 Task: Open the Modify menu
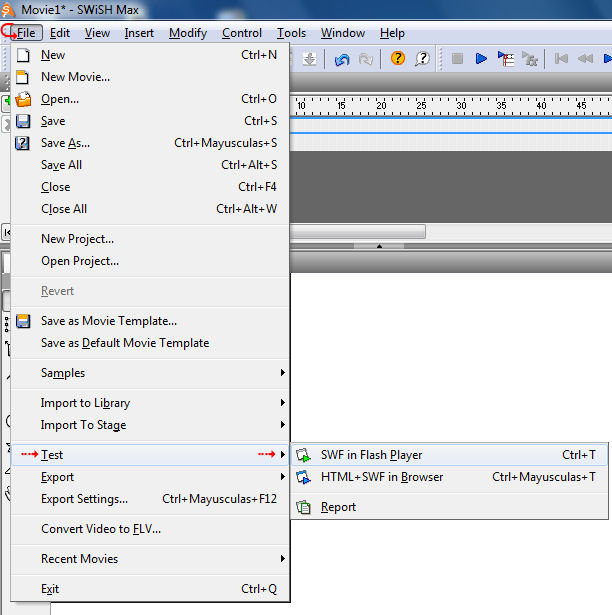point(188,33)
